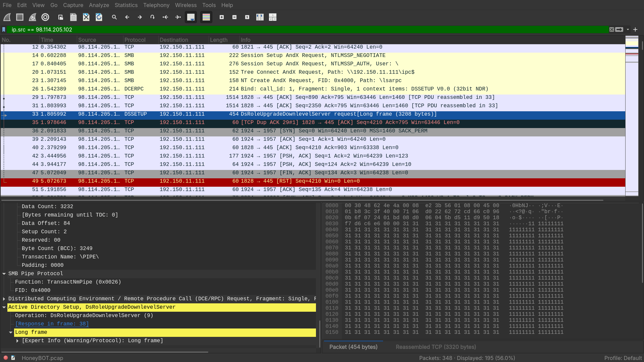Click the zoom in plus icon
Viewport: 644px width, 362px height.
[222, 17]
